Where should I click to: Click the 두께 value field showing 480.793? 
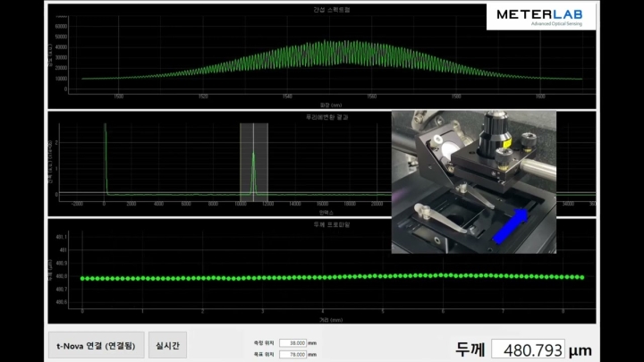pyautogui.click(x=529, y=349)
